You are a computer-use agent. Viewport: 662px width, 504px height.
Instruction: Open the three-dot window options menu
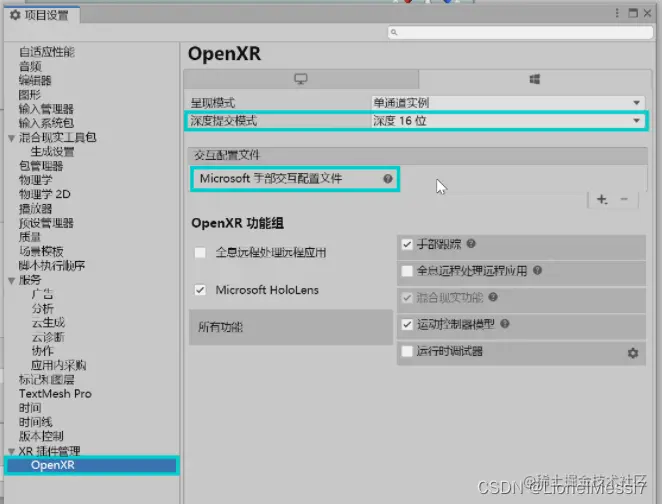[617, 13]
